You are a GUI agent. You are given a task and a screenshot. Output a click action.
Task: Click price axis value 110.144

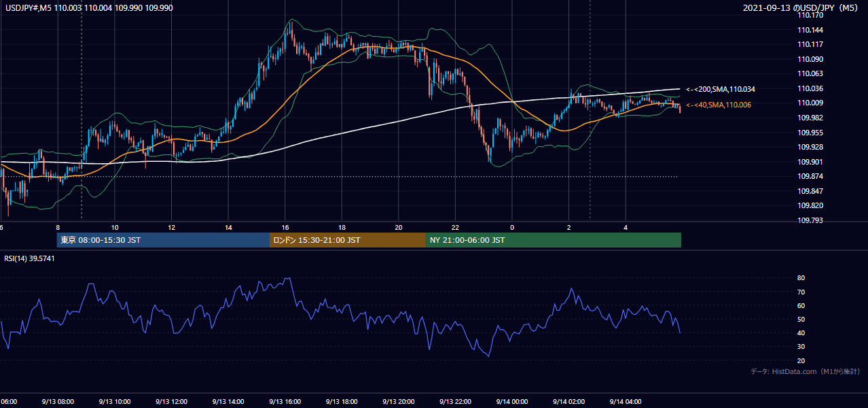coord(811,30)
